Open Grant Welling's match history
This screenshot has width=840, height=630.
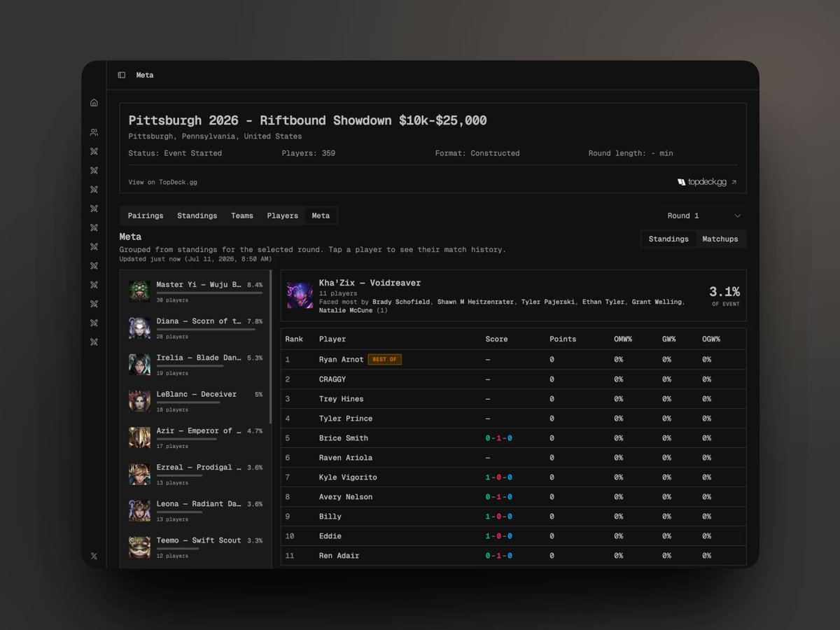pos(658,302)
